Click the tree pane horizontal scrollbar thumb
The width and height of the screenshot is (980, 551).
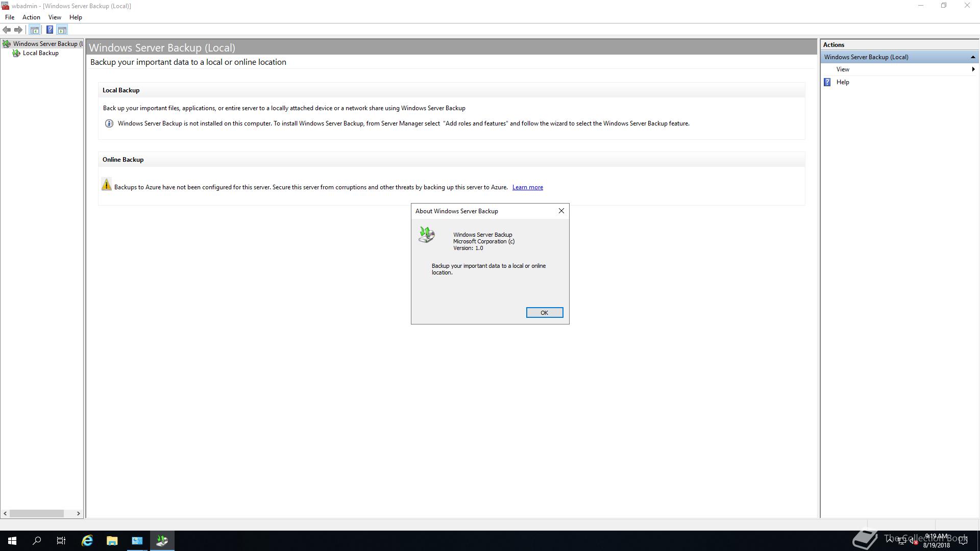[37, 513]
